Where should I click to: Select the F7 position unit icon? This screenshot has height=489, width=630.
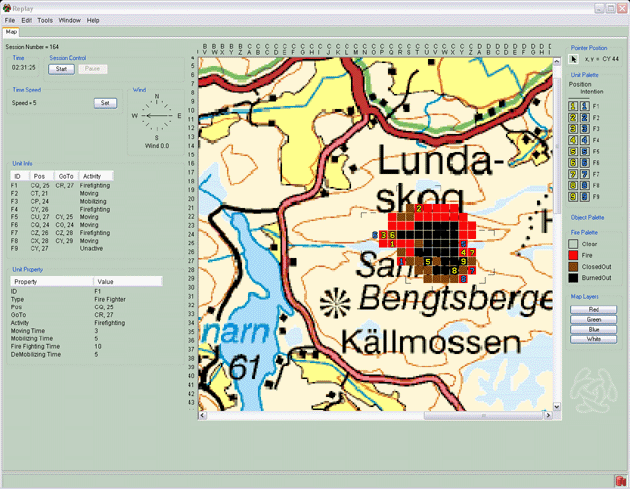coord(574,174)
